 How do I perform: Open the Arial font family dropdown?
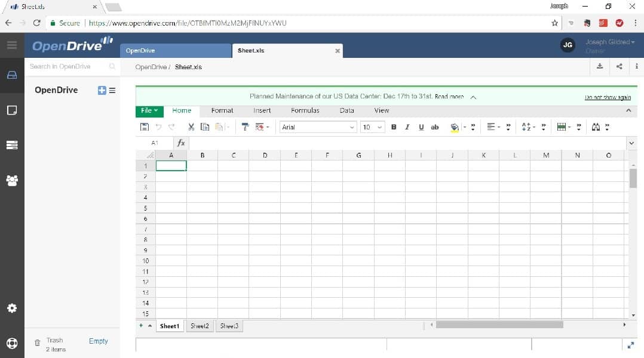pos(317,126)
